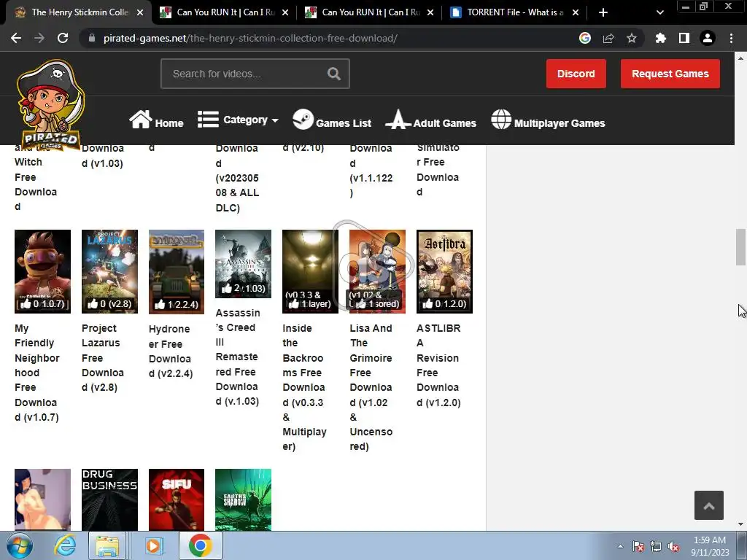Click the Adult Games letter icon
The height and width of the screenshot is (560, 747).
tap(398, 120)
